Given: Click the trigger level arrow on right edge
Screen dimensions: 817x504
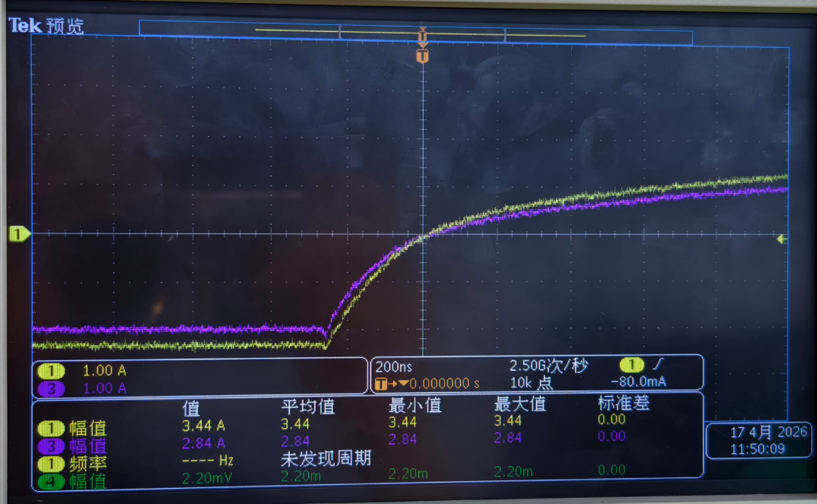Looking at the screenshot, I should pos(780,239).
